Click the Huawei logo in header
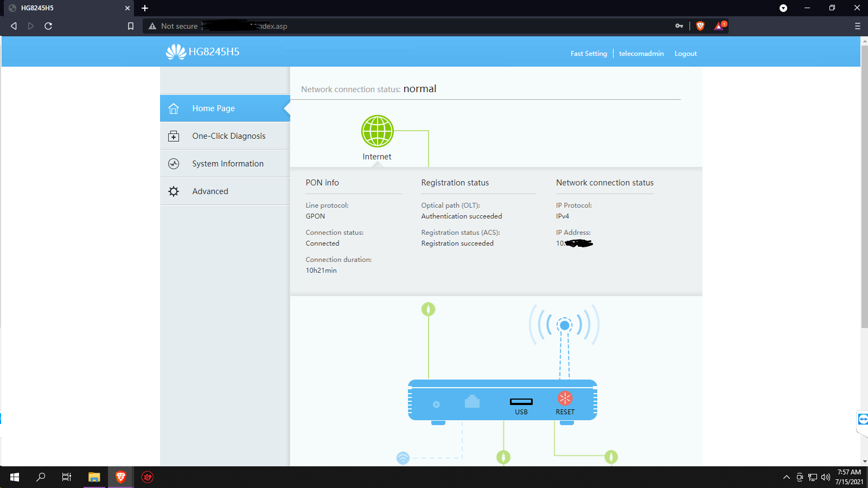 tap(176, 52)
